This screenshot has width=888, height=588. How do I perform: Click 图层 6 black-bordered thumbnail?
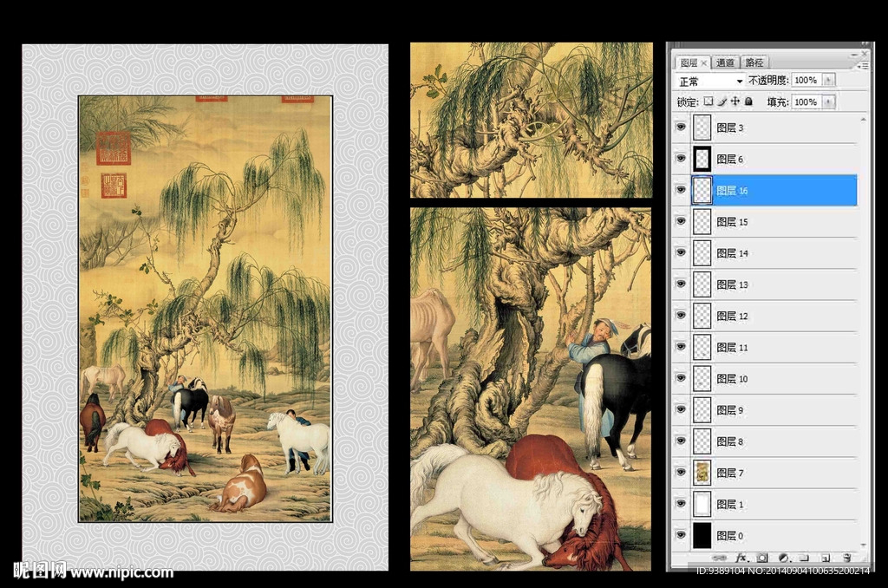click(x=702, y=159)
